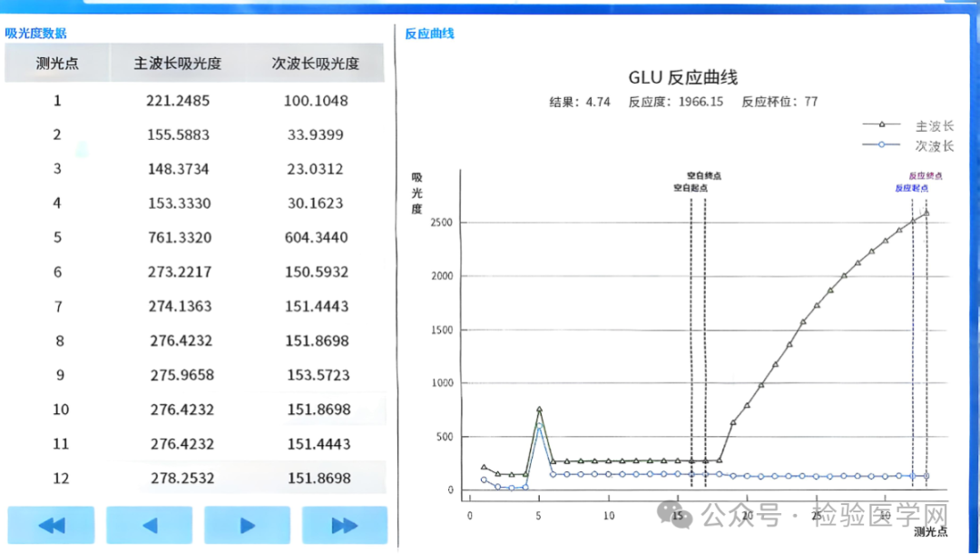This screenshot has height=554, width=980.
Task: Jump to last page with double right arrow
Action: pyautogui.click(x=345, y=525)
